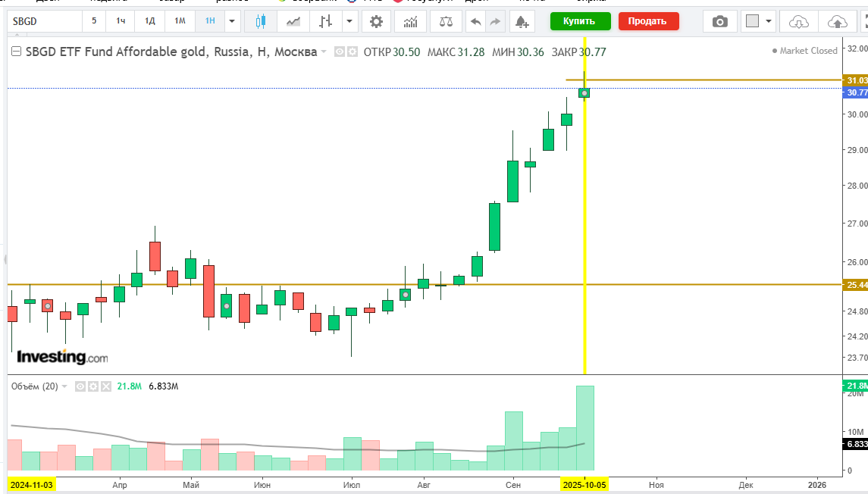Click the 31.03 price line label
The image size is (868, 494).
855,80
